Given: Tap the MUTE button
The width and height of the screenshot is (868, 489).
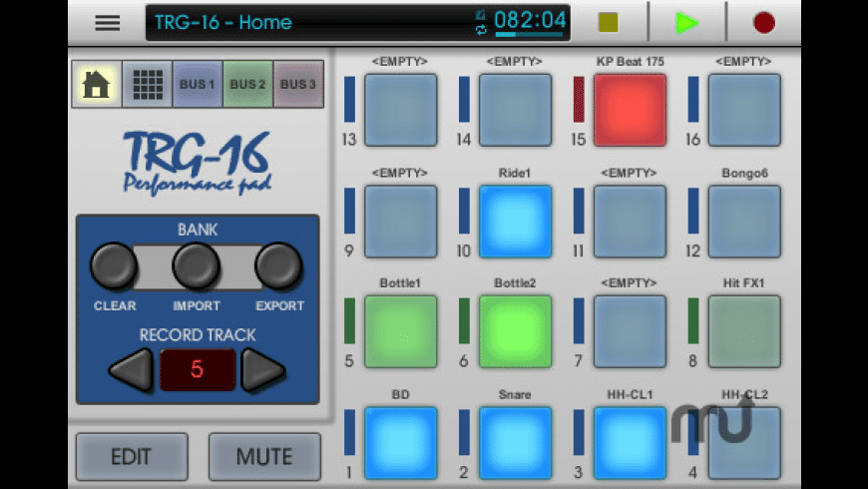Looking at the screenshot, I should [x=264, y=457].
